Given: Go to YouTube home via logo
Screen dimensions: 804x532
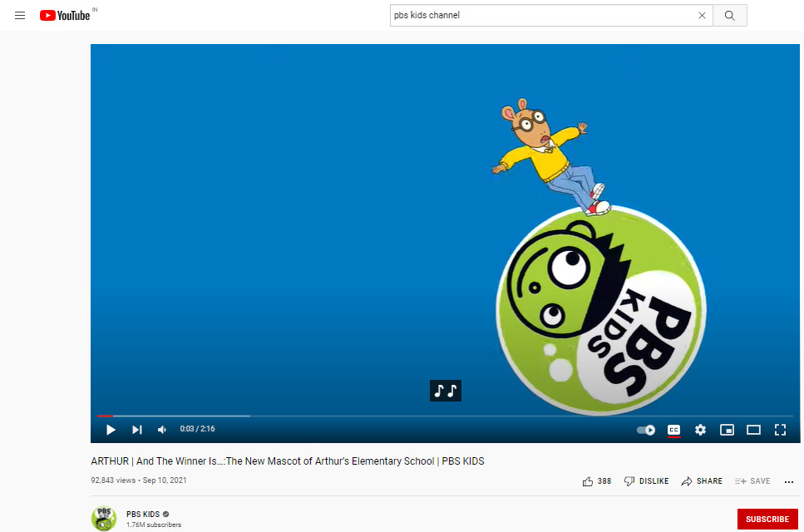Looking at the screenshot, I should pos(65,15).
